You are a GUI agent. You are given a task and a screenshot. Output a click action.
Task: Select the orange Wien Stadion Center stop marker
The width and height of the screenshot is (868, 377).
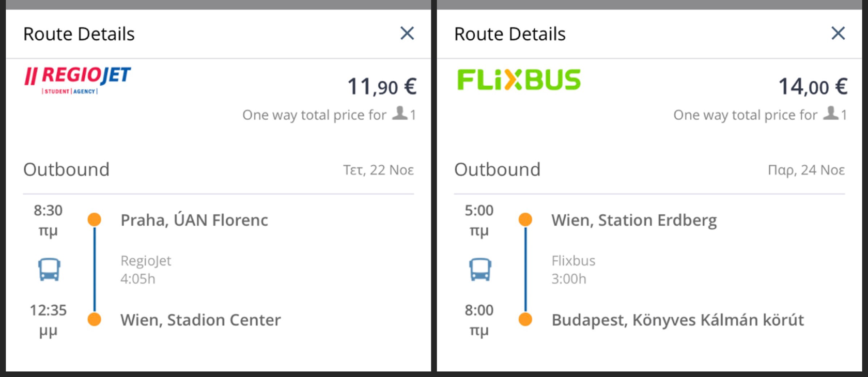95,319
